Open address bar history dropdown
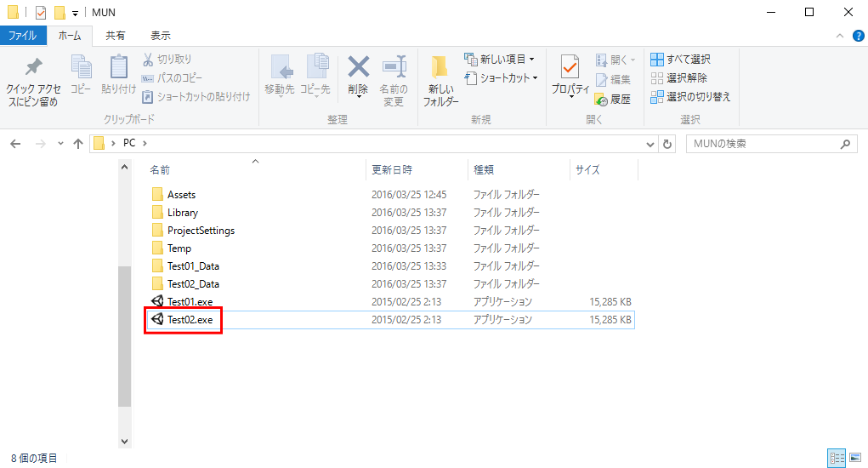The height and width of the screenshot is (468, 868). pos(650,144)
